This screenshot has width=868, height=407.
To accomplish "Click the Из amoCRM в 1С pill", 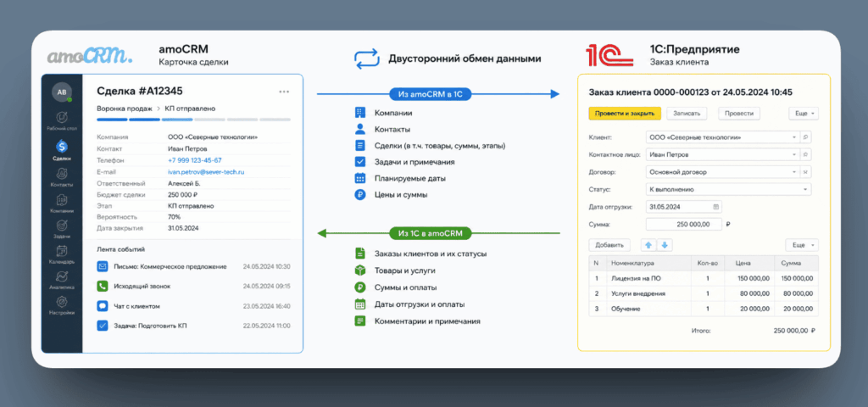I will pos(430,95).
